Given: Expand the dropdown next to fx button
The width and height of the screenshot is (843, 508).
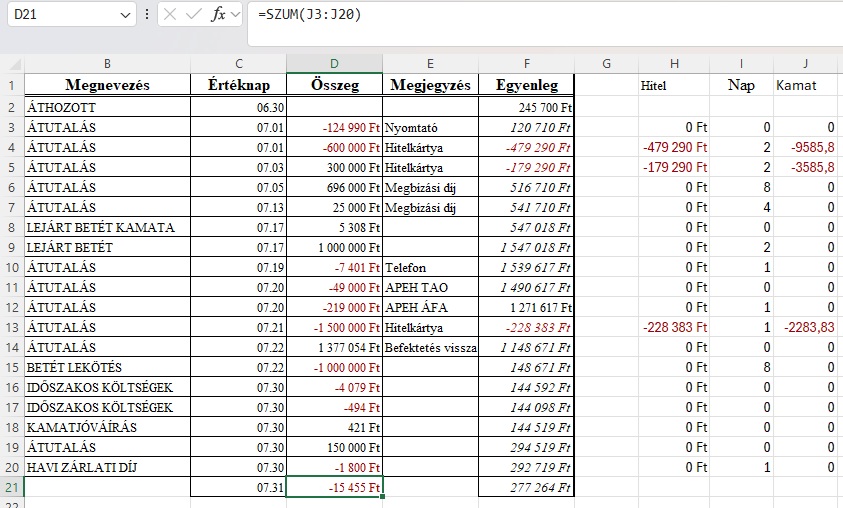Looking at the screenshot, I should click(x=235, y=16).
